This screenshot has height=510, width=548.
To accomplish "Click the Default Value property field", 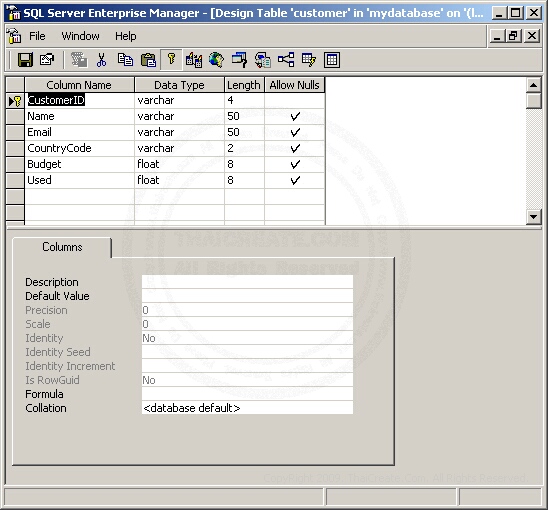I will (247, 296).
